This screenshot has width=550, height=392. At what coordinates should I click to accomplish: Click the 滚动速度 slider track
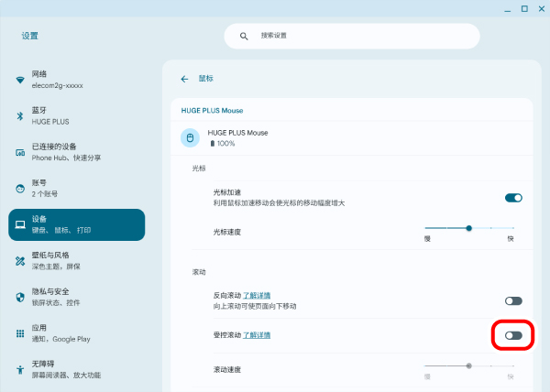[x=469, y=365]
